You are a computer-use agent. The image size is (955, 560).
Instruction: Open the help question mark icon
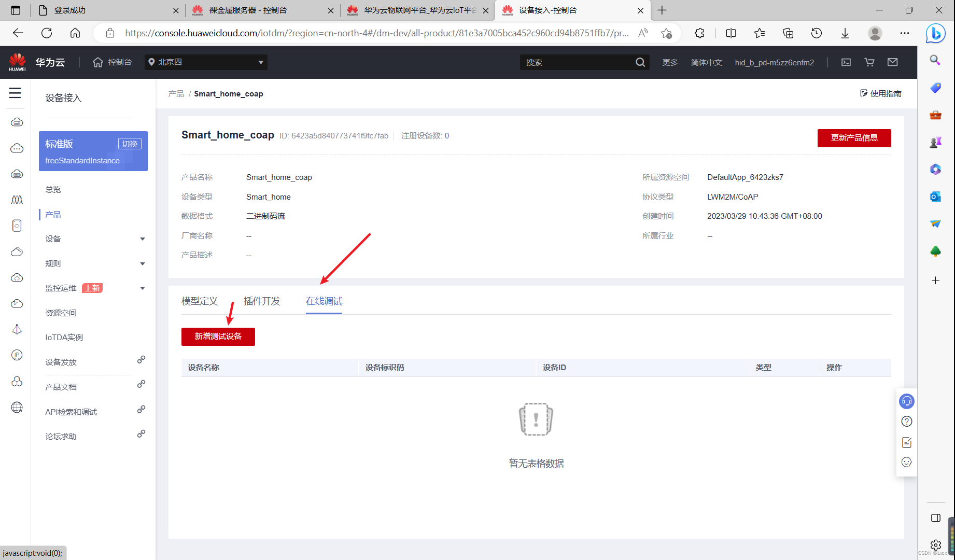pyautogui.click(x=907, y=422)
